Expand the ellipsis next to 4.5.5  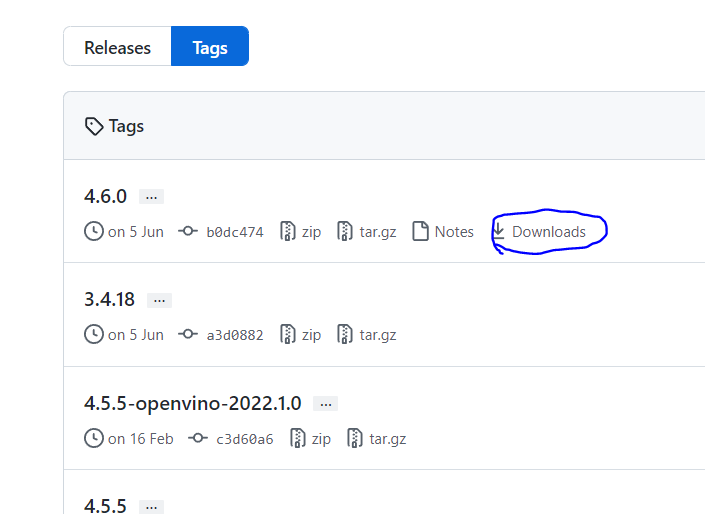(x=152, y=507)
